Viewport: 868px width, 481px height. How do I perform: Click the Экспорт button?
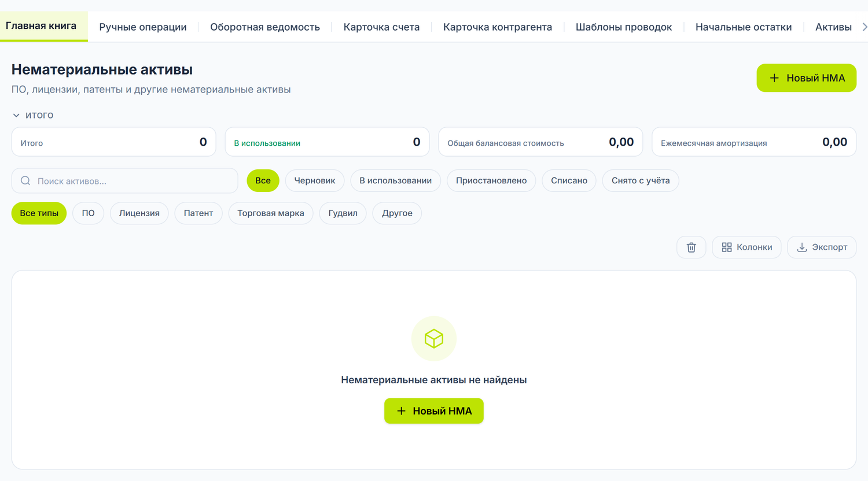[x=822, y=247]
